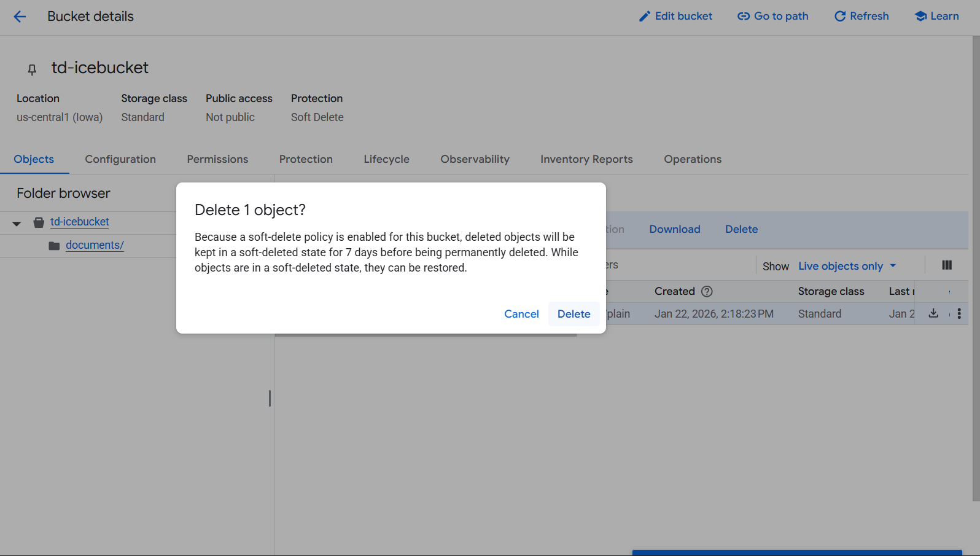Click the download icon in object row
The height and width of the screenshot is (556, 980).
933,313
